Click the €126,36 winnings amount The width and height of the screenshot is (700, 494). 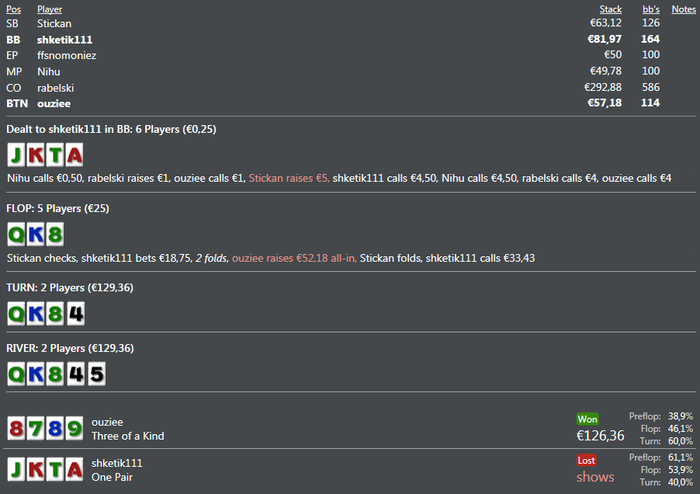tap(601, 436)
